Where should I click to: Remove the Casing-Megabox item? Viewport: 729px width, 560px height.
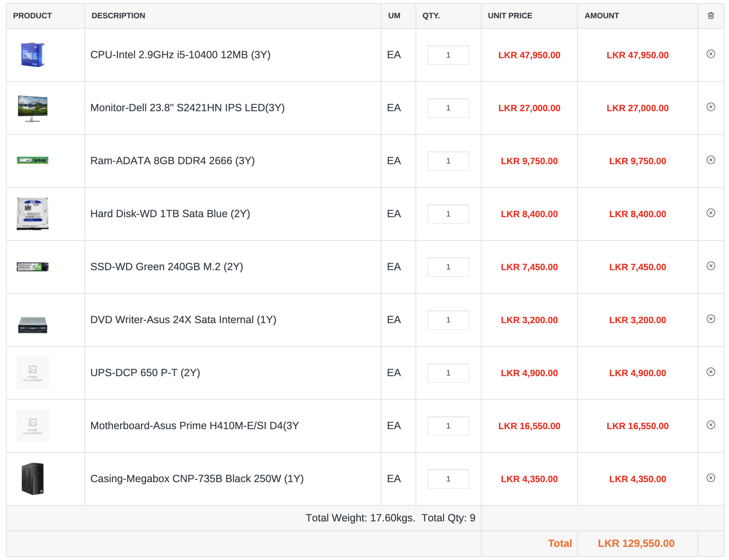pos(711,478)
